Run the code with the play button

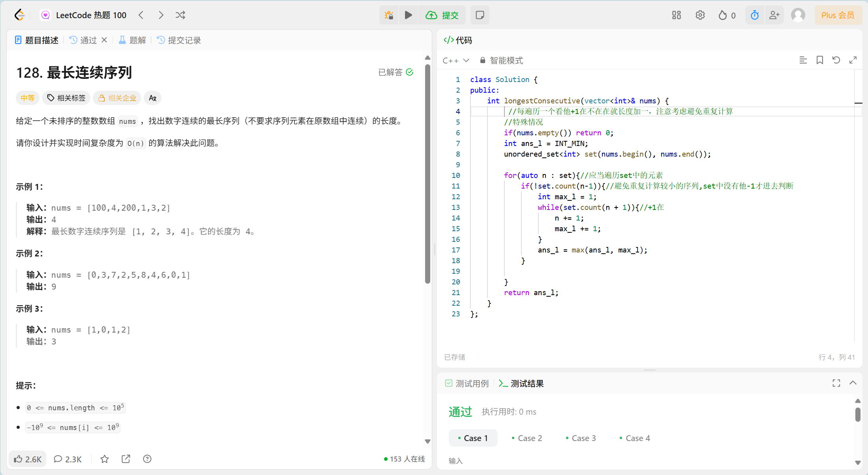pos(409,15)
